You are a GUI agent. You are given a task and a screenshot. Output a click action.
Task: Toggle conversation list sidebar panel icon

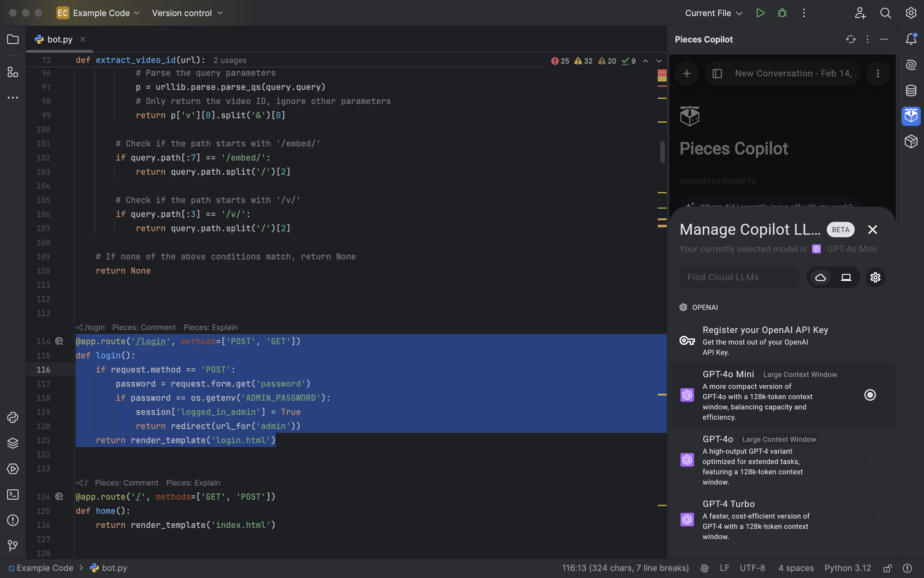717,74
